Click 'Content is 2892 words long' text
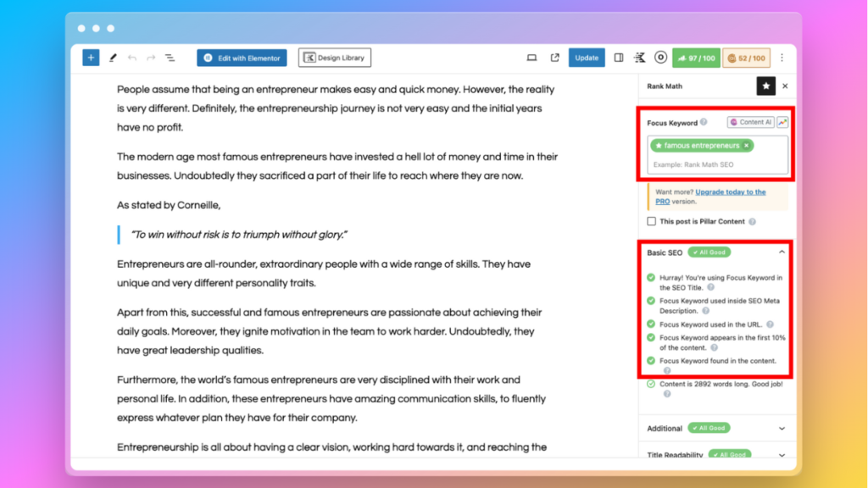868x488 pixels. coord(721,384)
